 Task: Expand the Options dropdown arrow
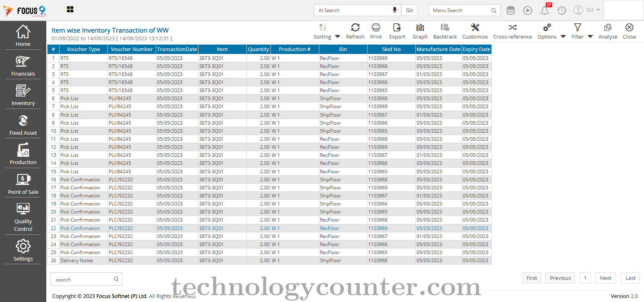(563, 37)
